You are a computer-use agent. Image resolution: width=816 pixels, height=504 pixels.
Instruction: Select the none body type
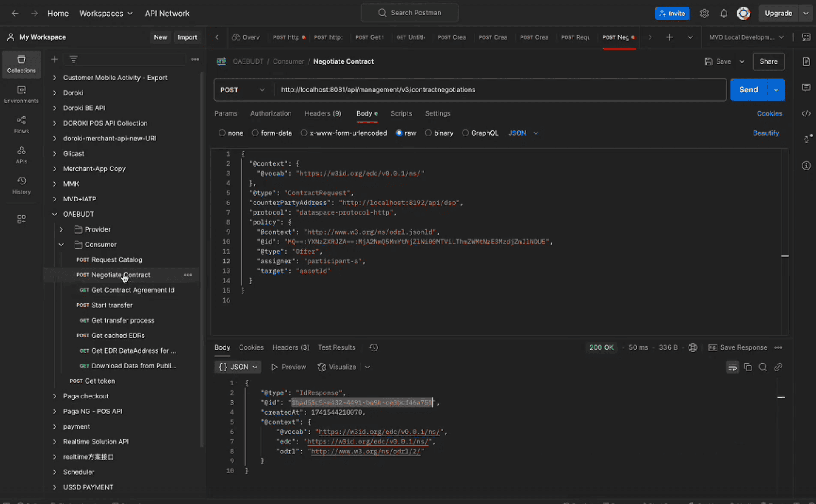[222, 133]
